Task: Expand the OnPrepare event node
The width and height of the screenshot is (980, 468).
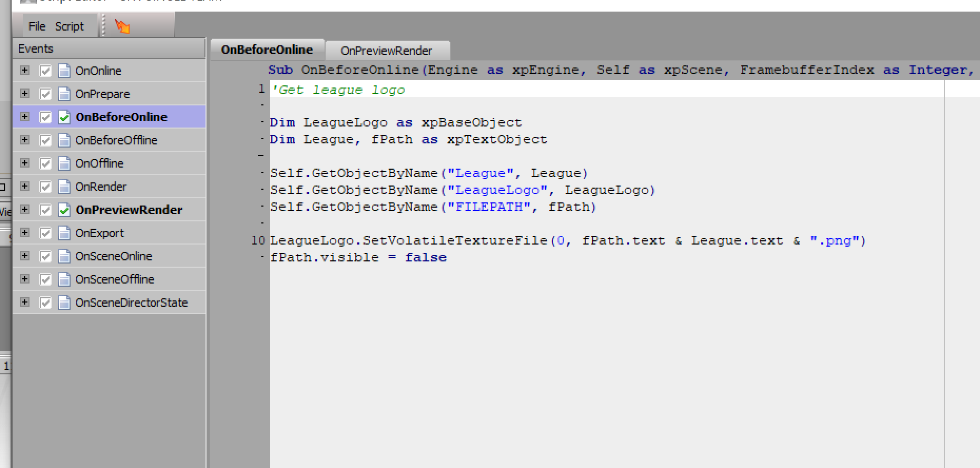Action: click(25, 93)
